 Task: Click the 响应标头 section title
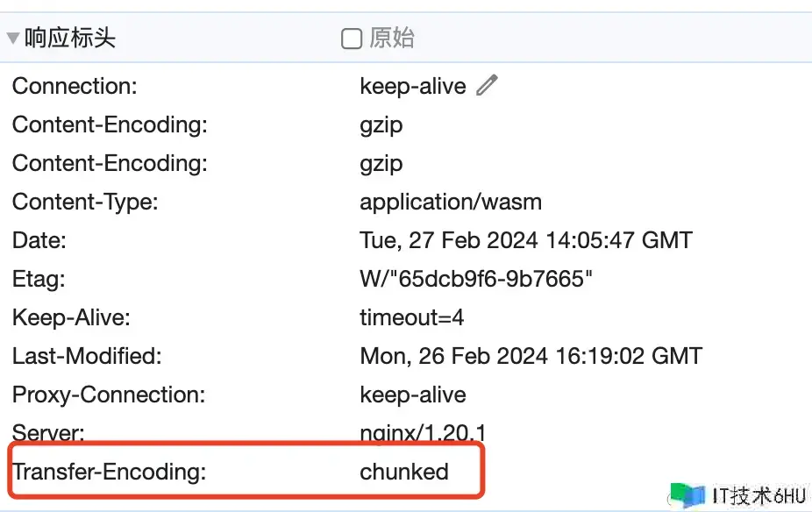coord(70,39)
